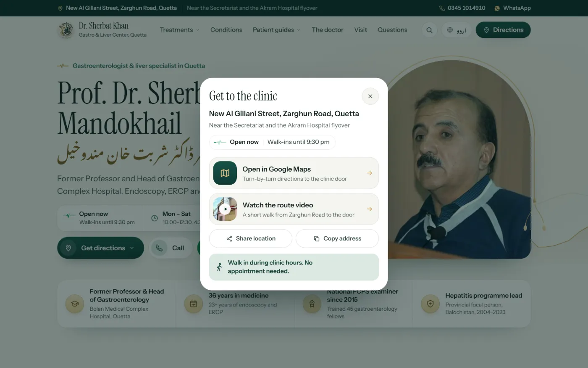Play the route video thumbnail
588x368 pixels.
point(225,209)
